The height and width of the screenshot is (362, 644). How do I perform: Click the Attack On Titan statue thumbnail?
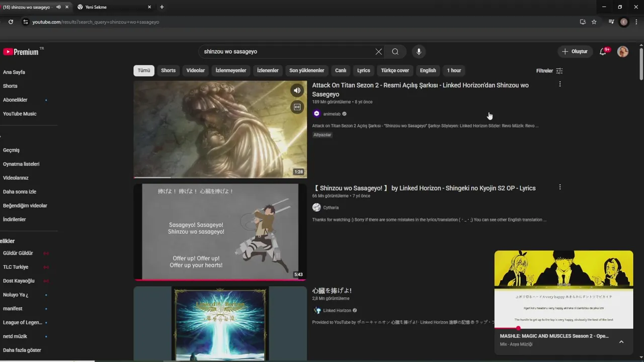220,129
